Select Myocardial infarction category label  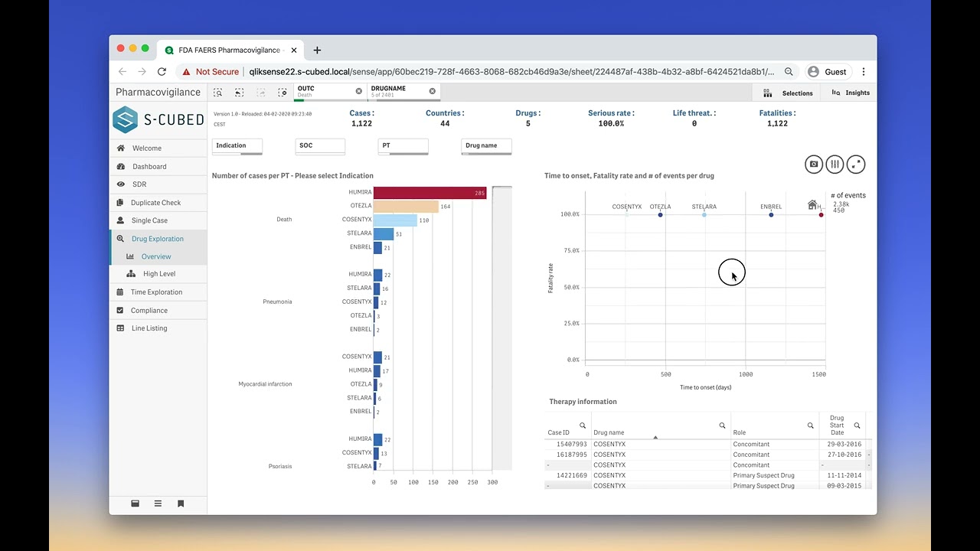tap(265, 384)
